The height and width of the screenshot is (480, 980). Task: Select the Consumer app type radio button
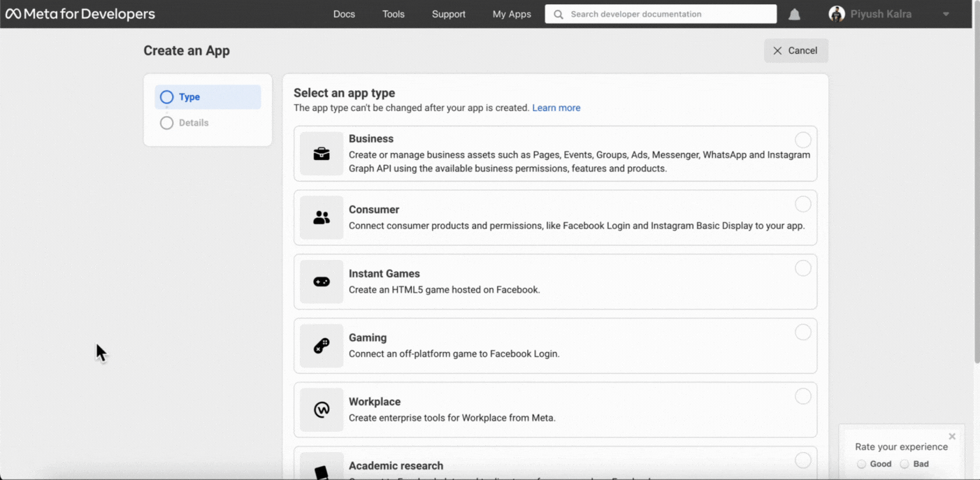(802, 204)
